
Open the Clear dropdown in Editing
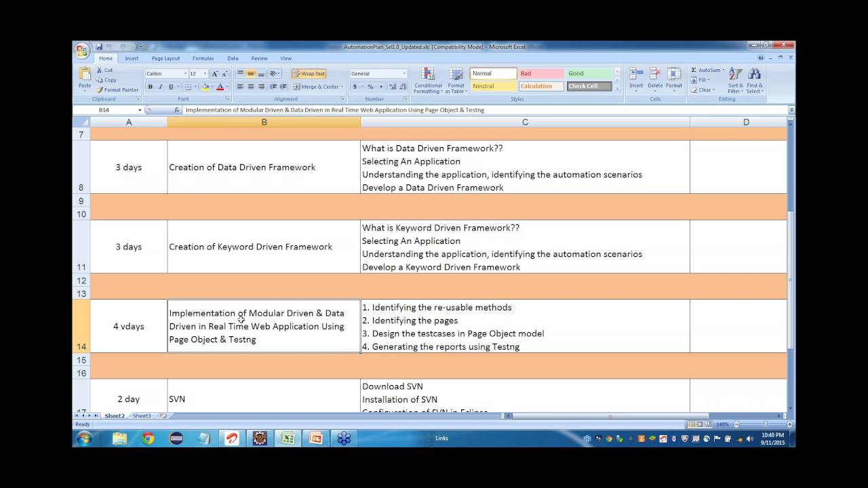[x=703, y=90]
